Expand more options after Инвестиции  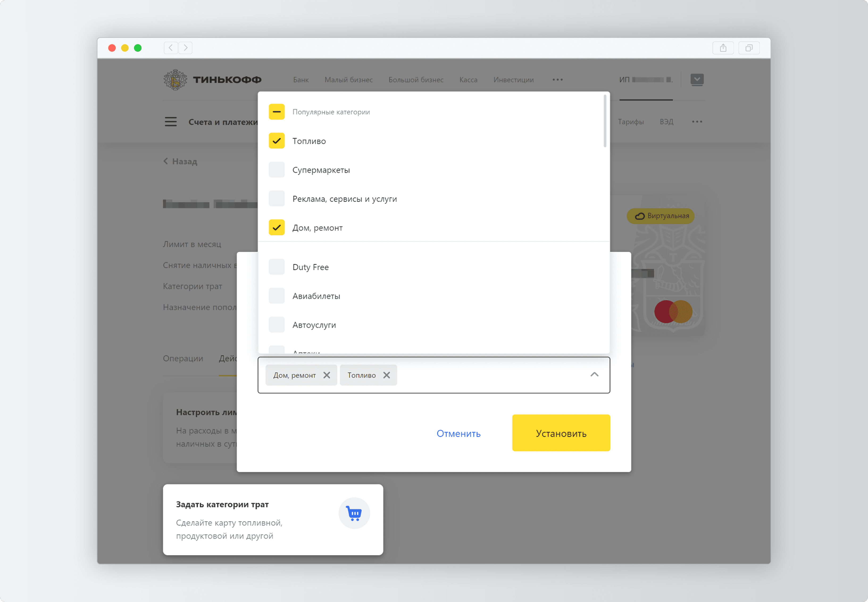558,80
